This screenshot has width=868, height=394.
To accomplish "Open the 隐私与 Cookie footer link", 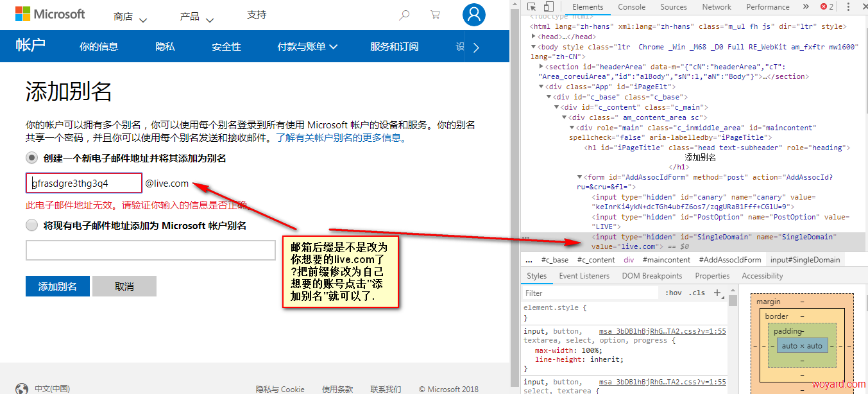I will [280, 389].
